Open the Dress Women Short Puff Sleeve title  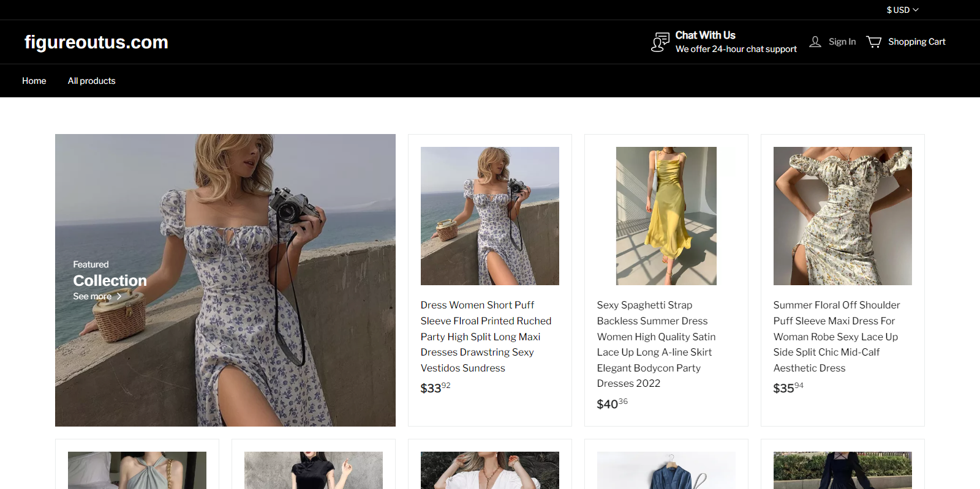coord(486,337)
